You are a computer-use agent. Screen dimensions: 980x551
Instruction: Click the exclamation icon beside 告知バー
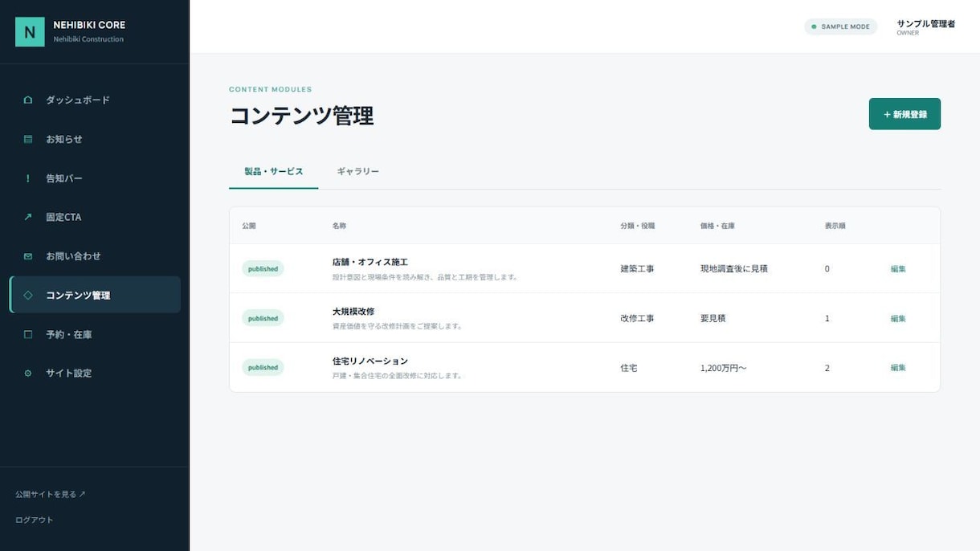[x=28, y=178]
